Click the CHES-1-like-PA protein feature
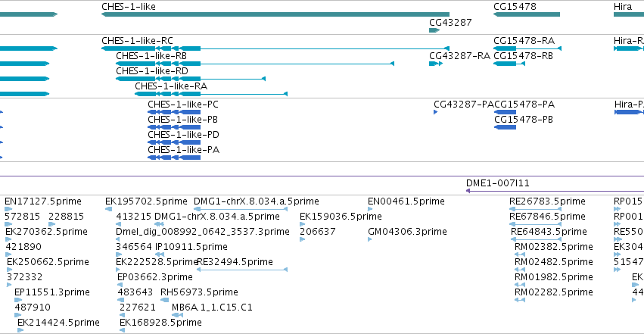This screenshot has width=644, height=334. 174,158
